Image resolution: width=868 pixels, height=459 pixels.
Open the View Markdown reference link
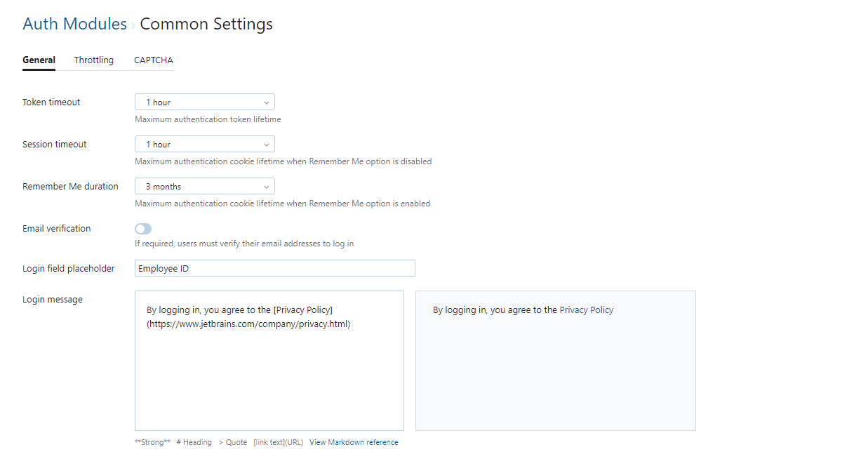[354, 443]
